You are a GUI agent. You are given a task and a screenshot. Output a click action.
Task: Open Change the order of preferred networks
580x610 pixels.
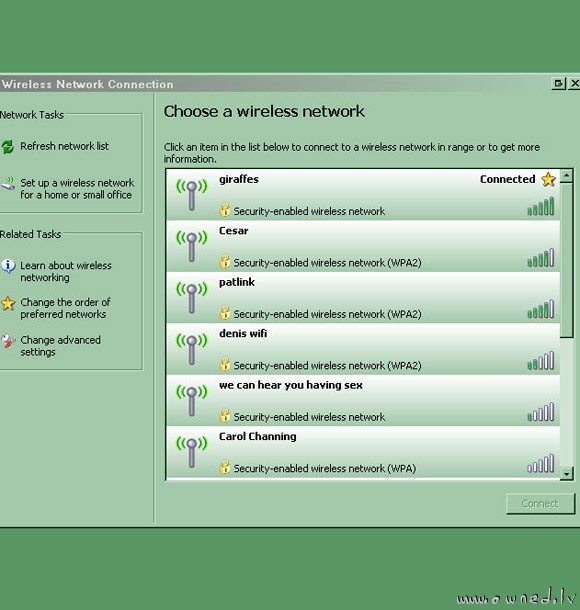coord(65,308)
